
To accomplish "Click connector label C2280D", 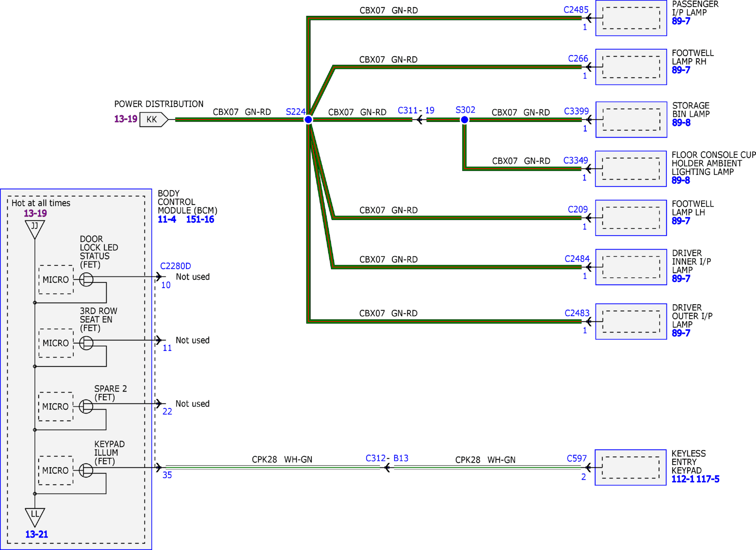I will (x=176, y=266).
